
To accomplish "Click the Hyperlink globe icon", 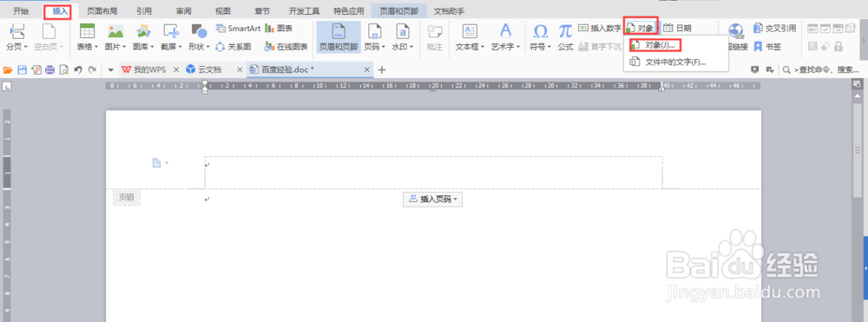I will [736, 31].
